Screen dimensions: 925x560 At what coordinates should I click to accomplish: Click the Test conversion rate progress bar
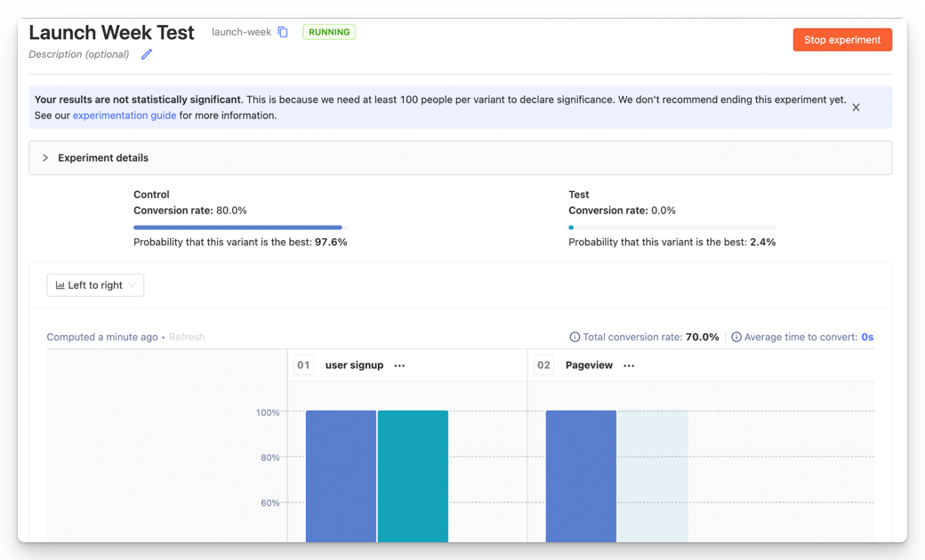672,228
